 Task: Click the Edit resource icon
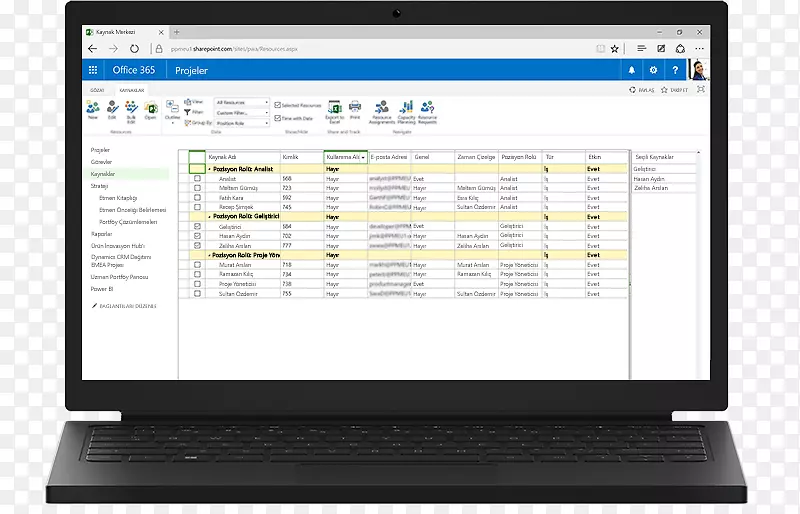coord(112,108)
